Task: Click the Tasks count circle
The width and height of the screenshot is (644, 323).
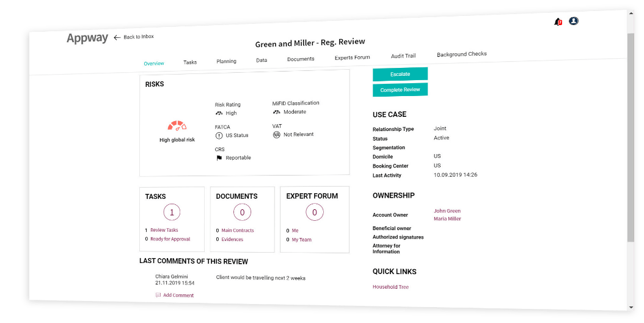Action: point(172,212)
